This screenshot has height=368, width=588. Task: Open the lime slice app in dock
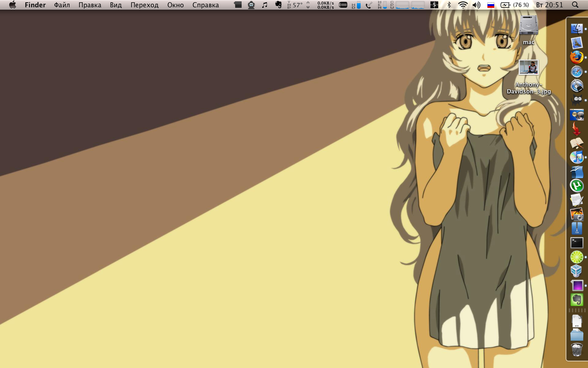click(x=577, y=257)
